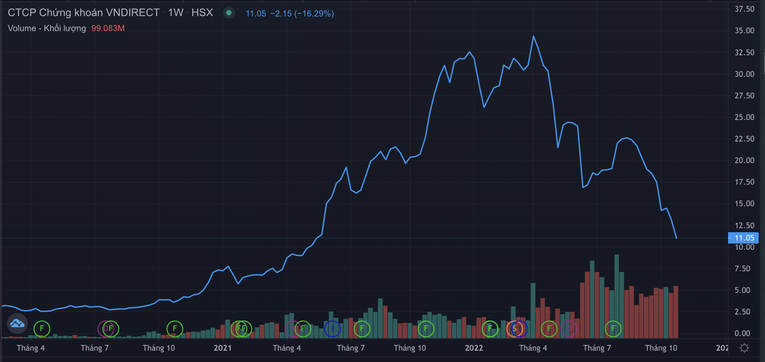The width and height of the screenshot is (765, 362).
Task: Select the rightmost green F event marker
Action: 613,329
